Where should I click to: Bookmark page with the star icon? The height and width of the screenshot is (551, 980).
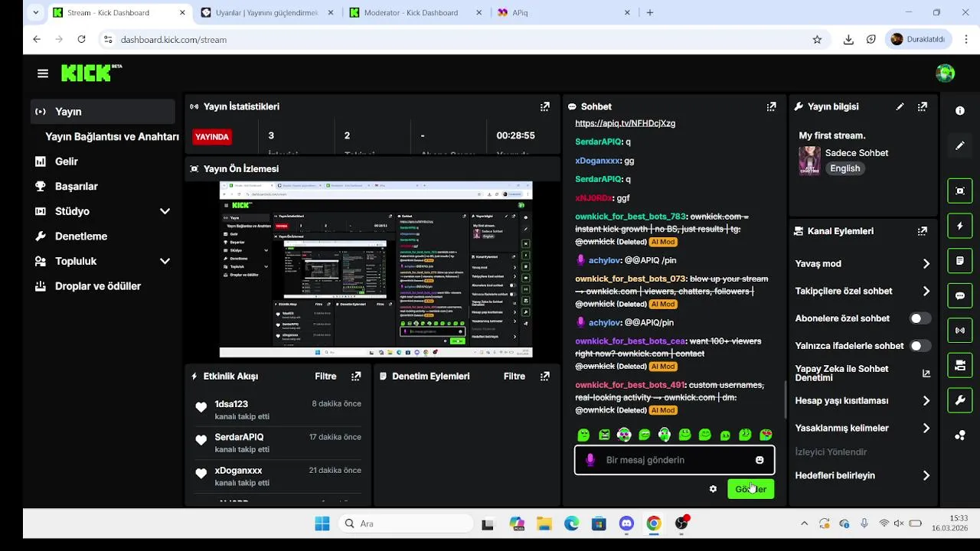[x=817, y=39]
